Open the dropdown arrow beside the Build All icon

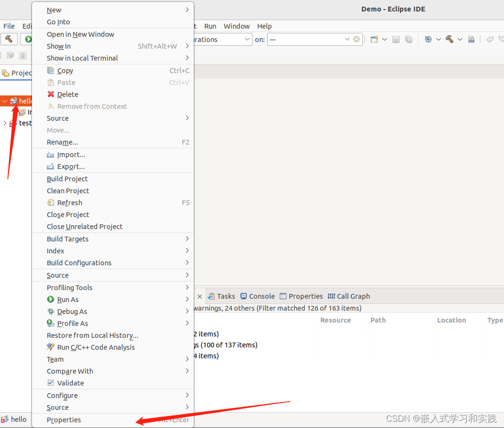(x=439, y=39)
